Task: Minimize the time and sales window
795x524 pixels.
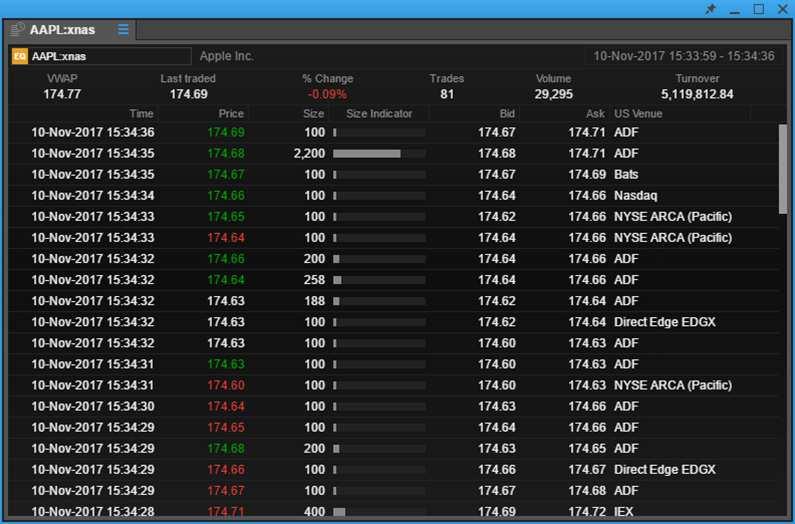Action: point(735,10)
